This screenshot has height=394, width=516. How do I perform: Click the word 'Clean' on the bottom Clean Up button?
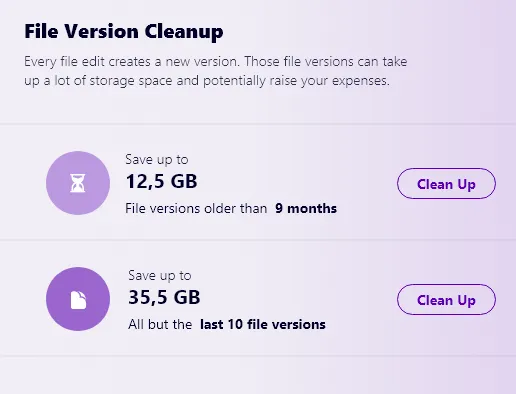435,300
